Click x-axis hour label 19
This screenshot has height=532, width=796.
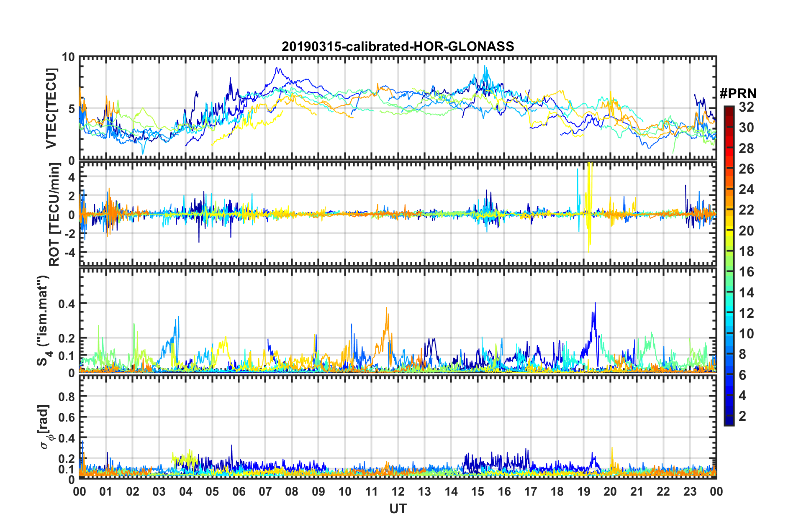click(x=584, y=491)
